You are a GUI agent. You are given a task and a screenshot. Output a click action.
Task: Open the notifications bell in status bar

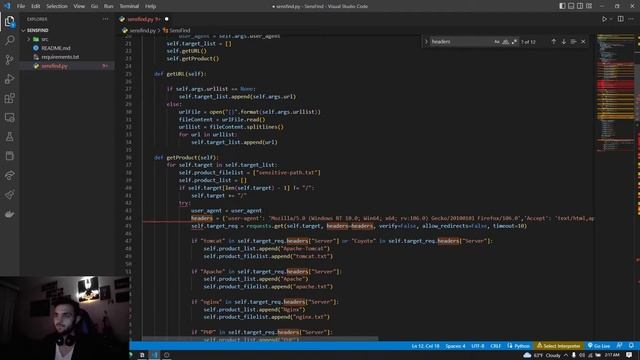pos(631,346)
